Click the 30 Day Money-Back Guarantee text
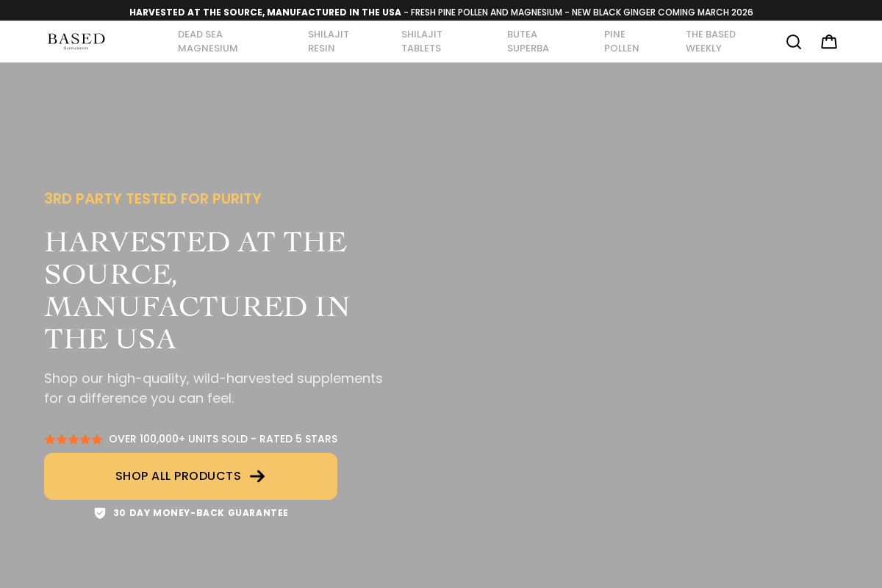 coord(201,512)
